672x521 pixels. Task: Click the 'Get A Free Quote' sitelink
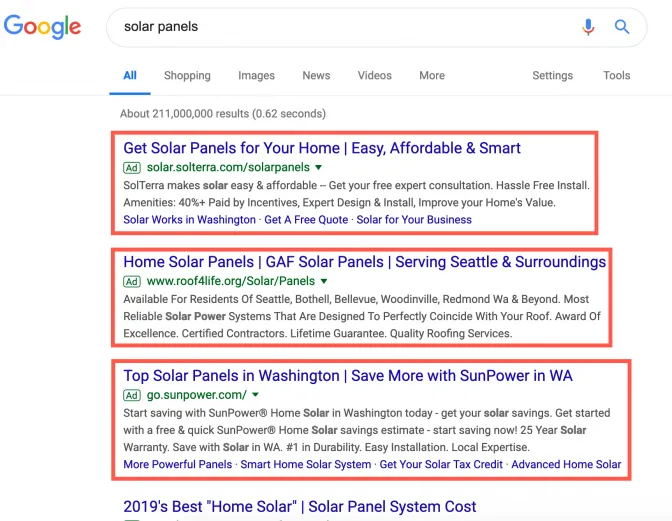point(306,220)
